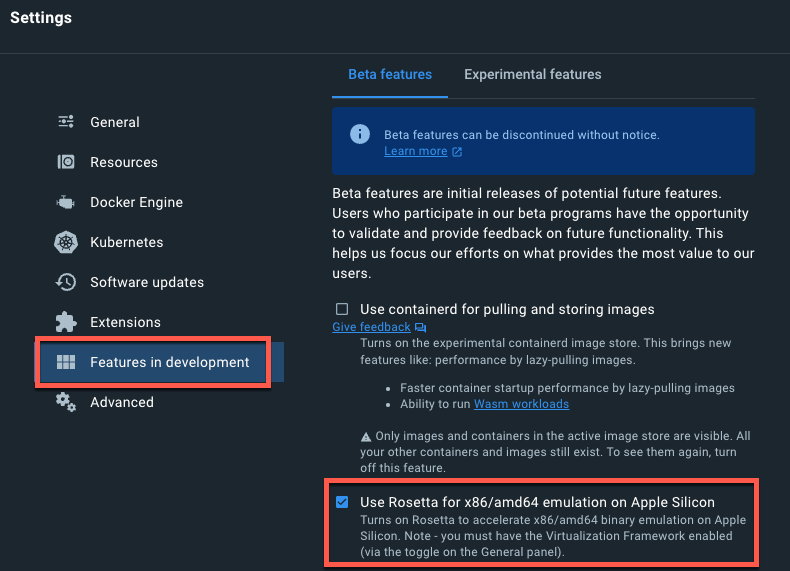790x571 pixels.
Task: Open the Learn more link
Action: [x=415, y=151]
